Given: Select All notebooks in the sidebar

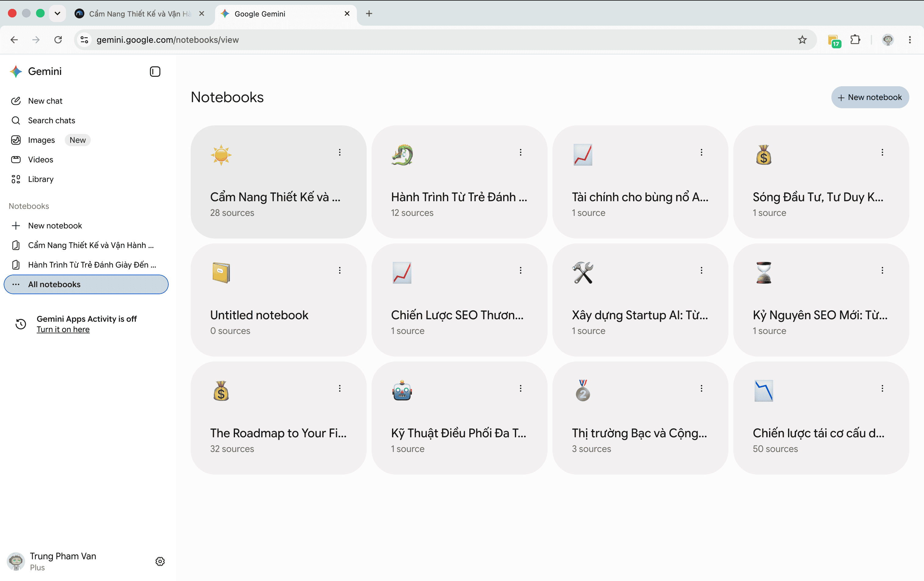Looking at the screenshot, I should (x=86, y=285).
